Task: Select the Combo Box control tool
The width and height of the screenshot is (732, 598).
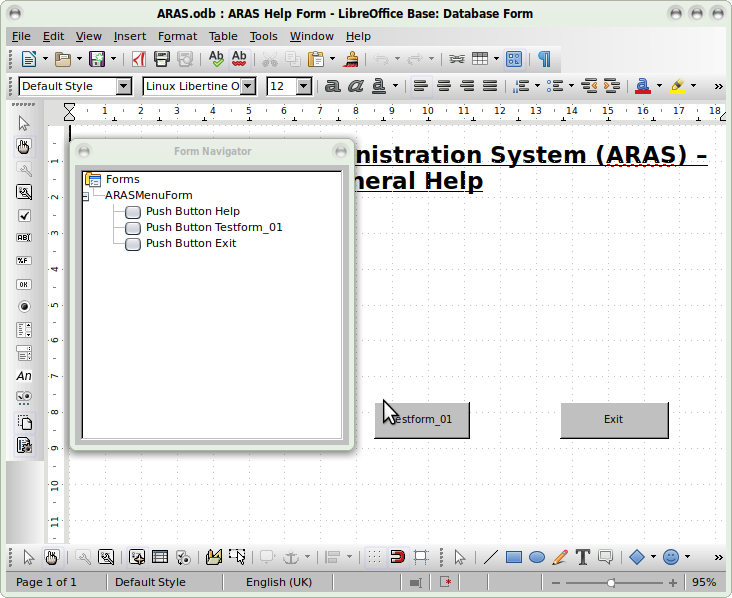Action: tap(24, 353)
